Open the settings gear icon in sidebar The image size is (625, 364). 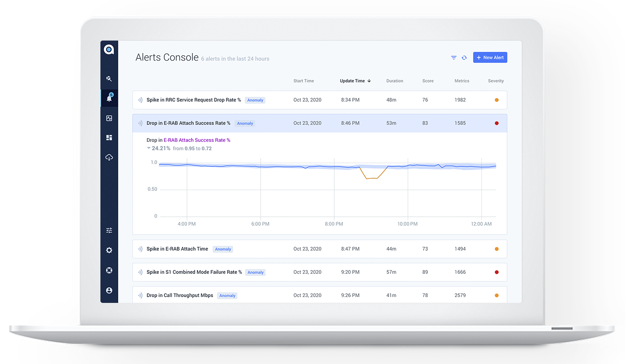(x=109, y=250)
